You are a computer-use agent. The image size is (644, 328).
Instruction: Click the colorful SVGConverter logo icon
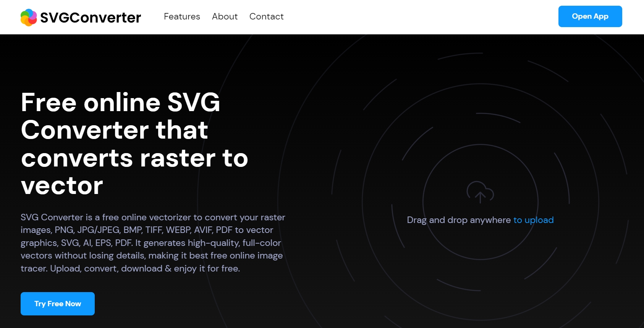point(29,18)
